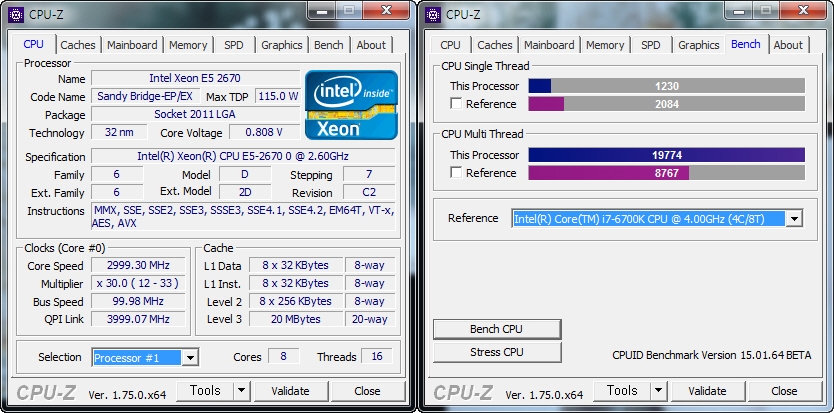Click the Specification field value
The width and height of the screenshot is (834, 413).
tap(243, 156)
